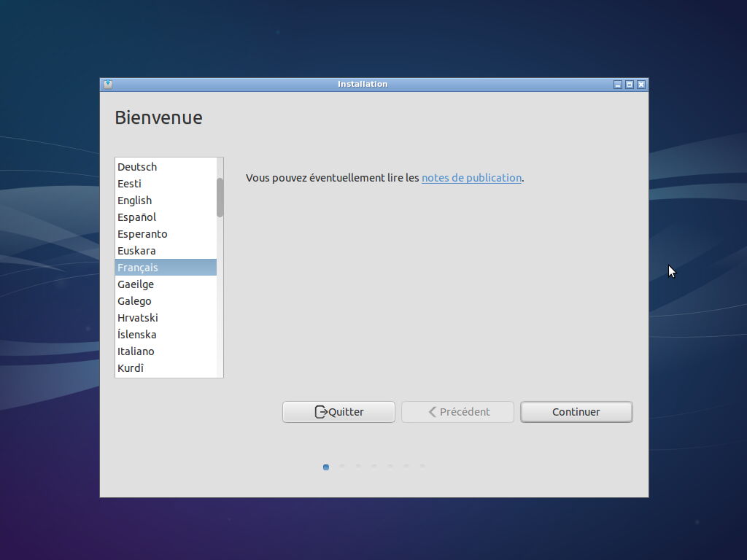The height and width of the screenshot is (560, 747).
Task: Click the Quitter button
Action: (x=338, y=412)
